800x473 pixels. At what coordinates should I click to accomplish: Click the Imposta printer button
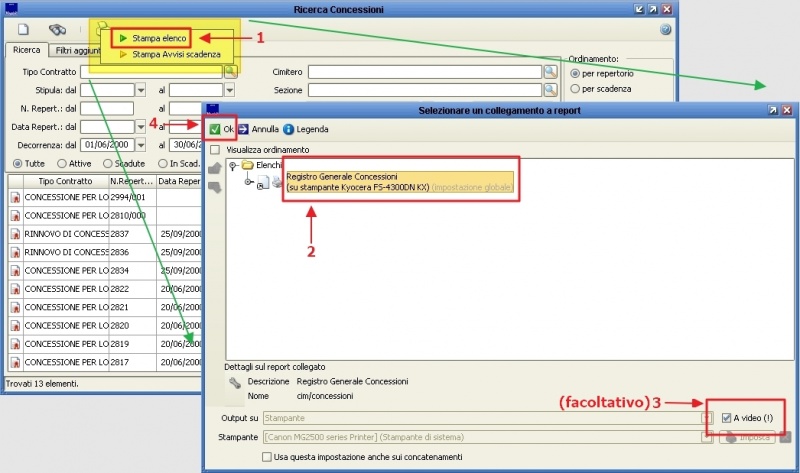click(747, 437)
